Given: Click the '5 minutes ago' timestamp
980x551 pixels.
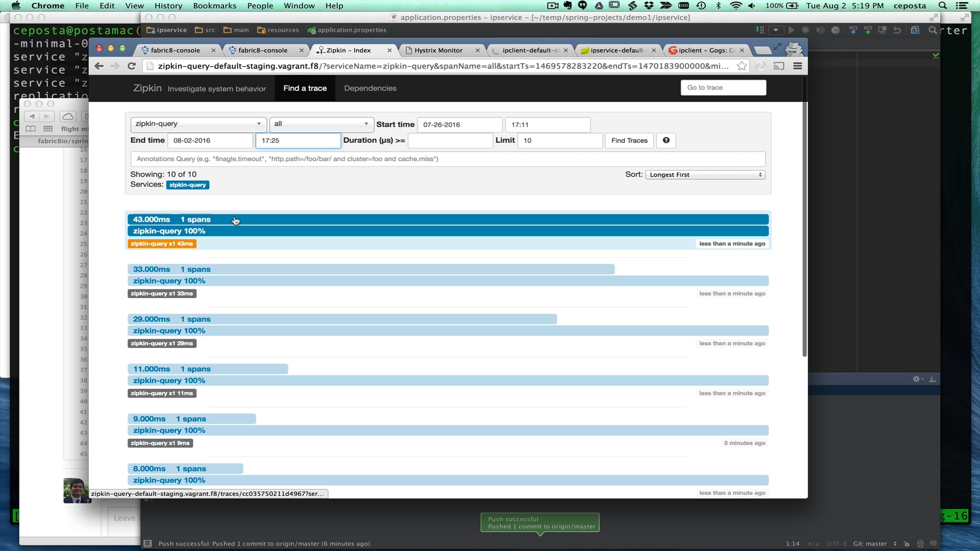Looking at the screenshot, I should (744, 443).
